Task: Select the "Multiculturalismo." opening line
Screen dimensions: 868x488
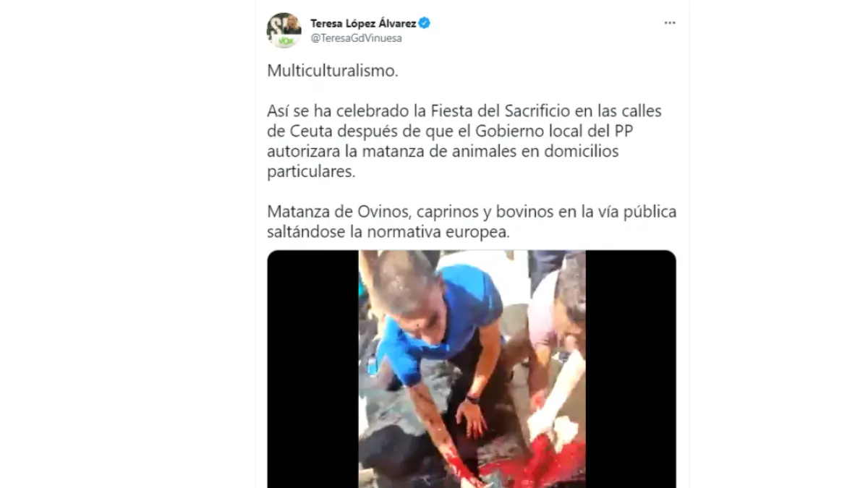Action: click(x=333, y=71)
